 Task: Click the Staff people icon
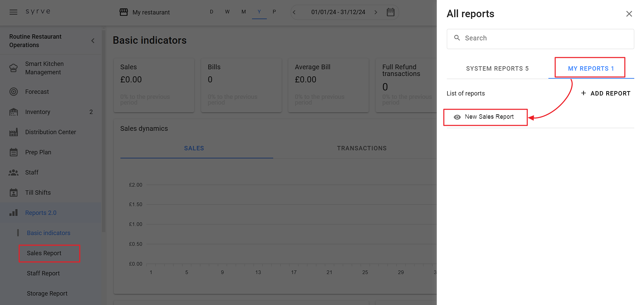[13, 173]
